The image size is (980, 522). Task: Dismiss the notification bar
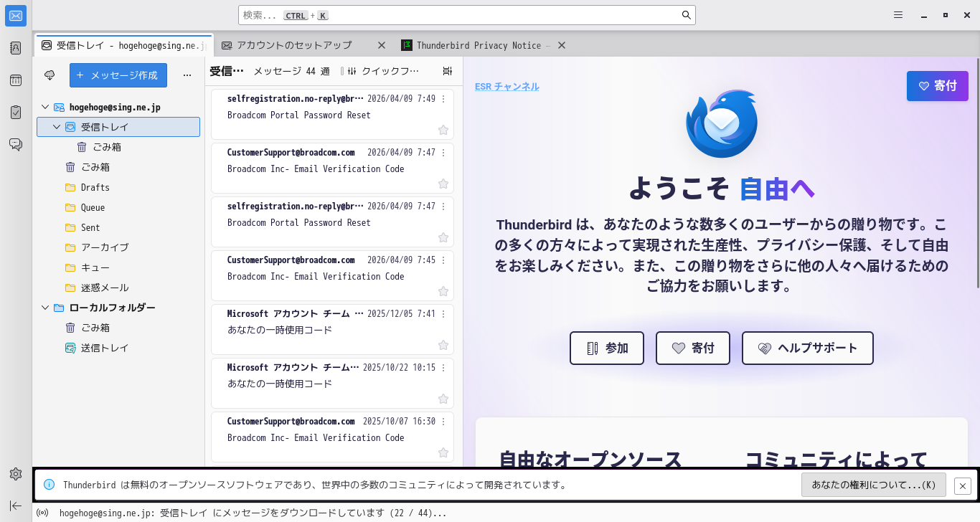click(x=963, y=485)
